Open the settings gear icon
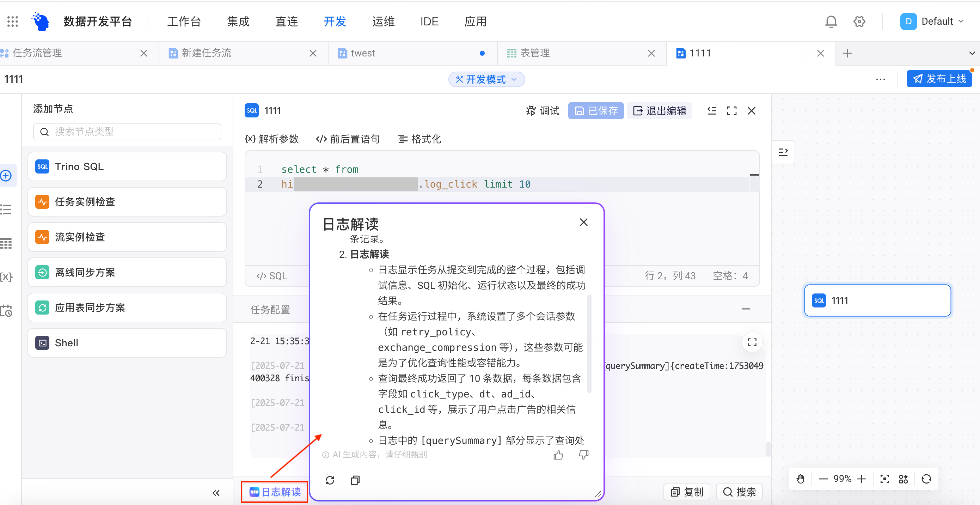Screen dimensions: 980x505 tap(859, 22)
